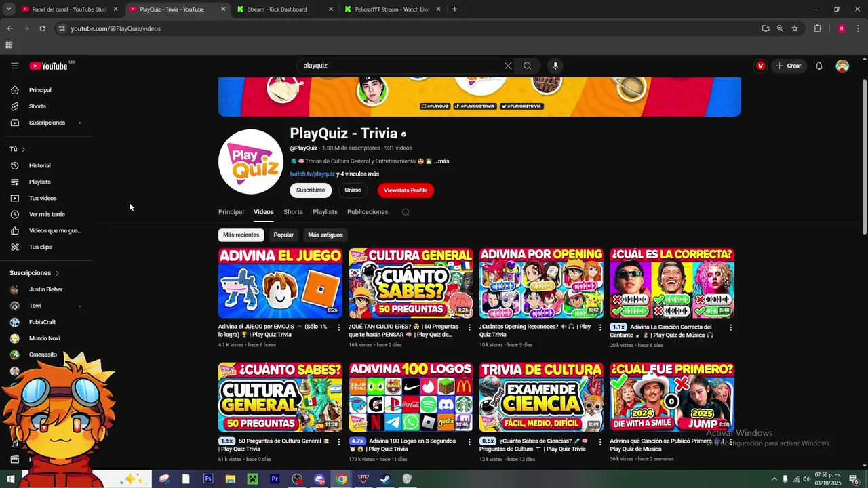
Task: Click the address bar URL field
Action: 407,28
